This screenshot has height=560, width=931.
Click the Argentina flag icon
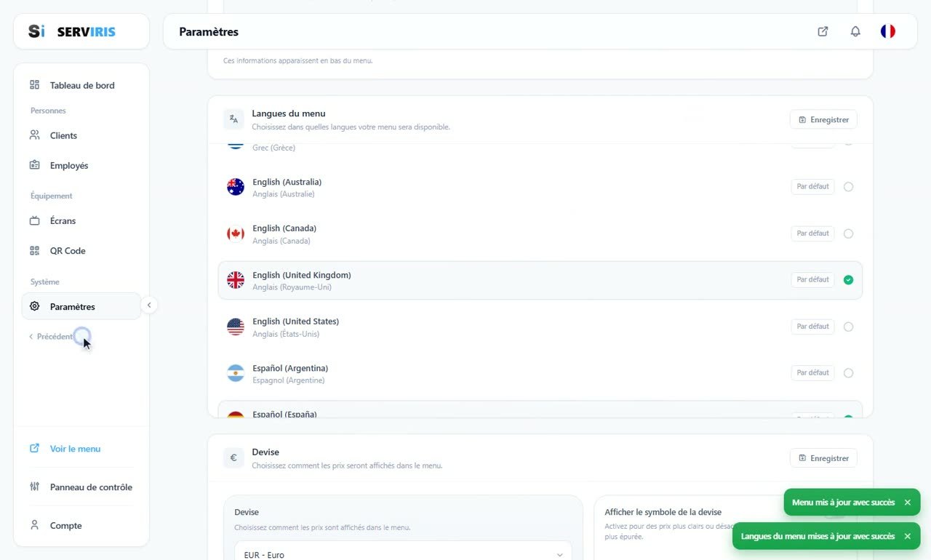(x=236, y=373)
